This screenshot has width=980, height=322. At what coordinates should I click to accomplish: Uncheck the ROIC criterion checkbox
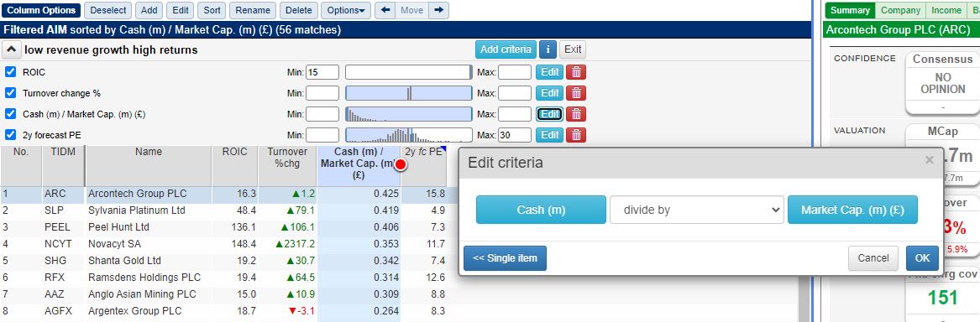coord(11,72)
